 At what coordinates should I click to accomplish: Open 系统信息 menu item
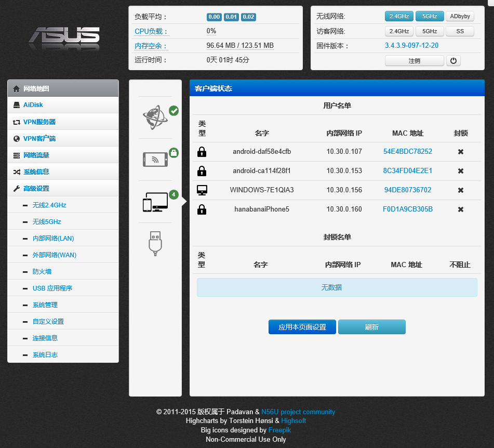tap(63, 172)
